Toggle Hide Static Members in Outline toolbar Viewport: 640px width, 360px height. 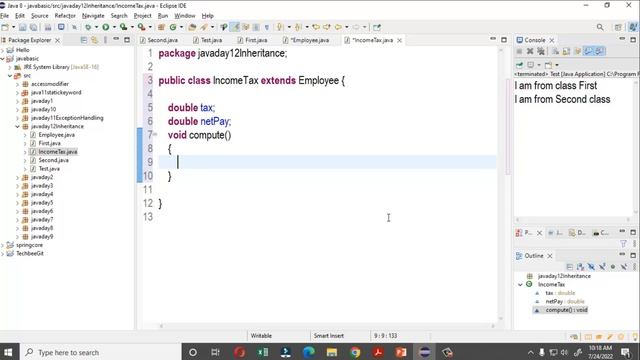pos(602,267)
